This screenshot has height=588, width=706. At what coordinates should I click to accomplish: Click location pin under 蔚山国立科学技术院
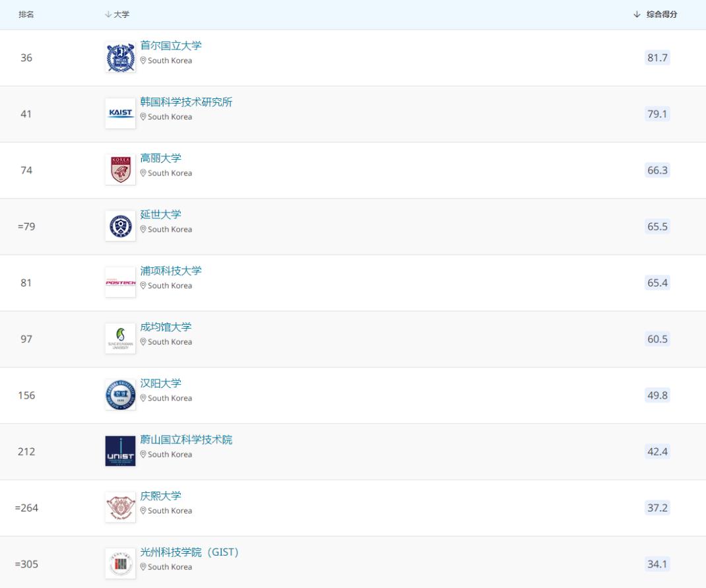(x=143, y=454)
